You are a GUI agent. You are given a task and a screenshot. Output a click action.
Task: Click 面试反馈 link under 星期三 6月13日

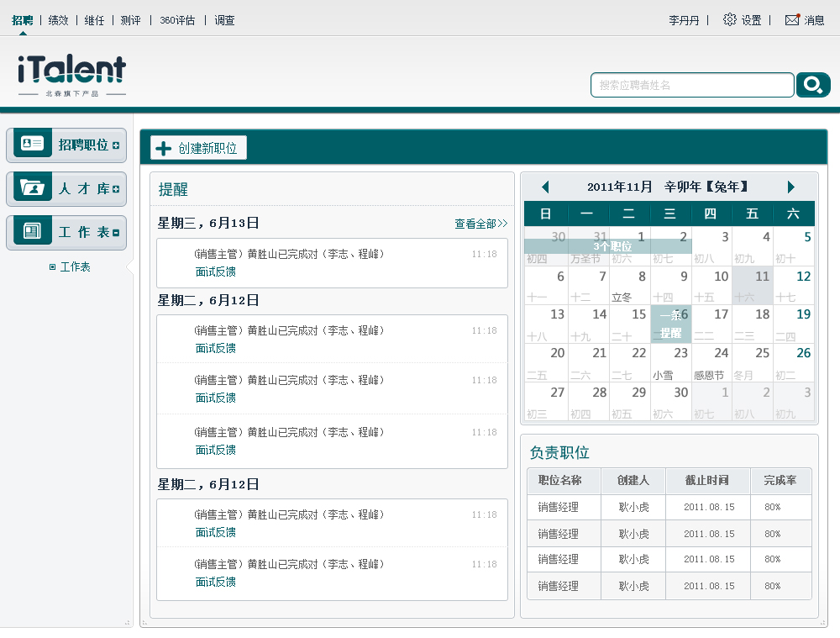pyautogui.click(x=215, y=272)
